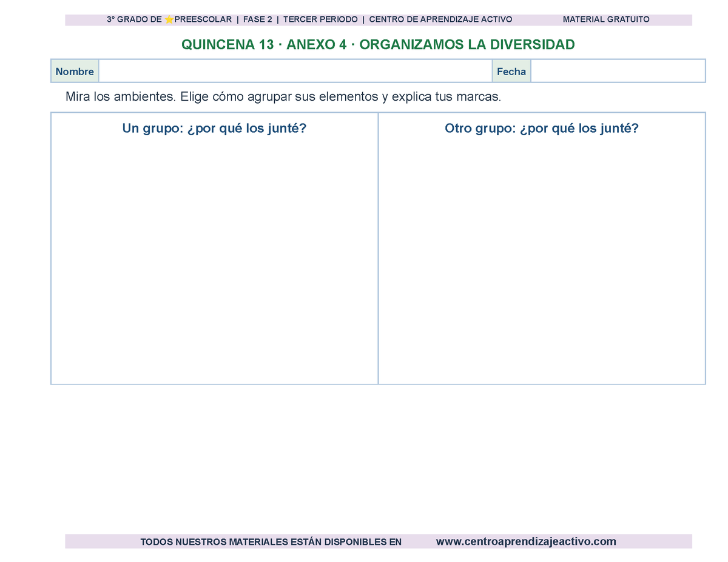Click the instruction 'Mira los ambientes. Elige cómo agrupar...'
This screenshot has height=562, width=728.
tap(283, 97)
